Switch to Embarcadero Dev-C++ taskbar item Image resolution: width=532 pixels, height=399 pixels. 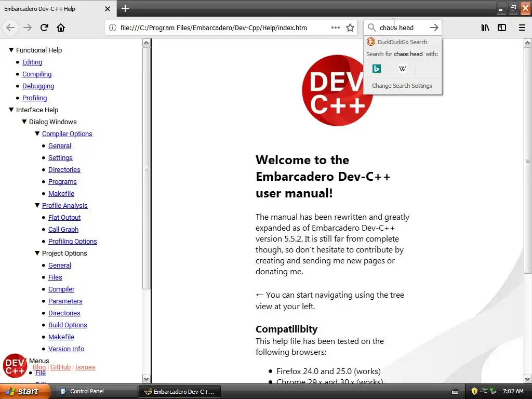click(x=180, y=392)
